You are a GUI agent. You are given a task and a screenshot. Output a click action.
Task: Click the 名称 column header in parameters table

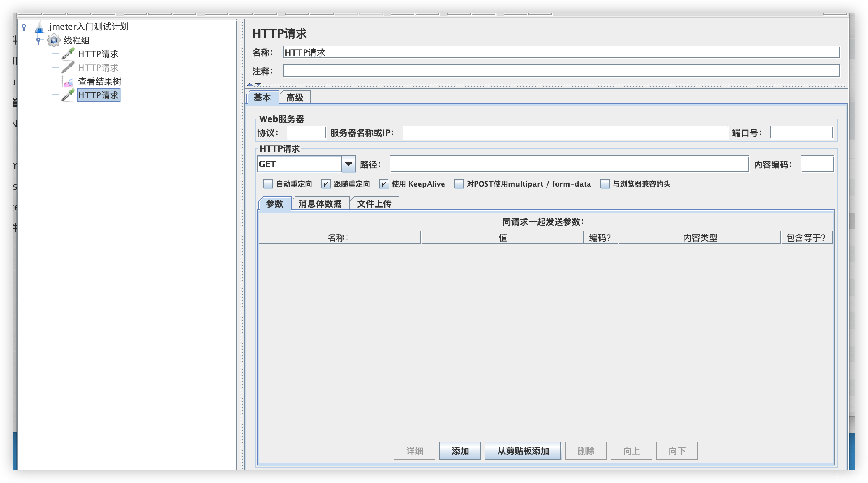coord(339,238)
